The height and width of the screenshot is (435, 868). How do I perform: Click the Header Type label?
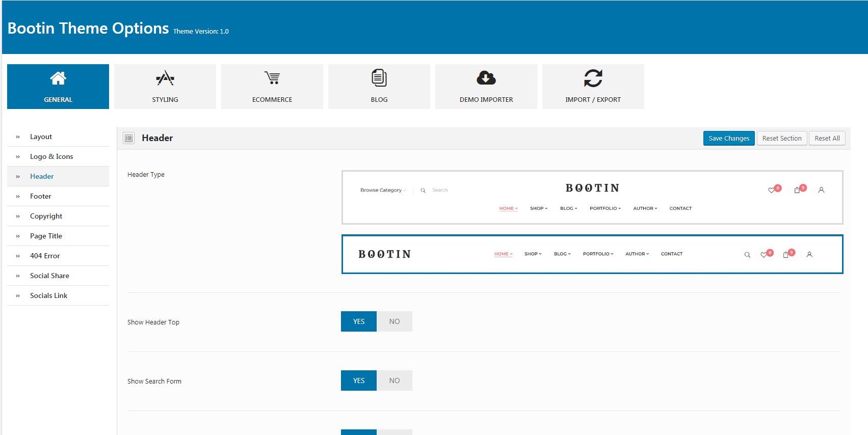click(x=146, y=174)
